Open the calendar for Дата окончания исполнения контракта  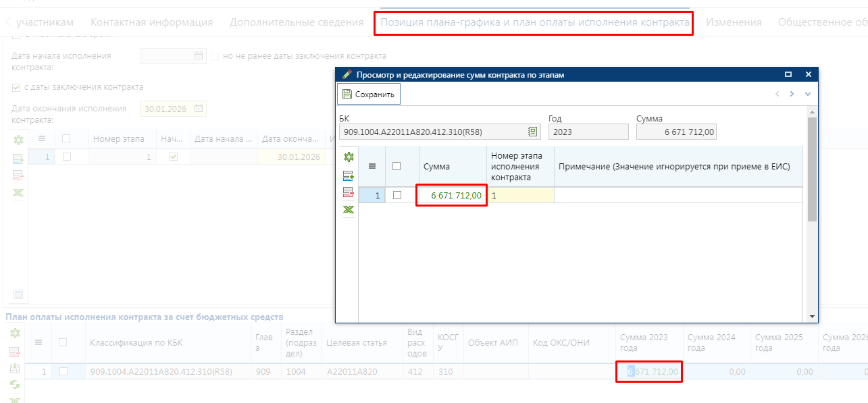[199, 109]
